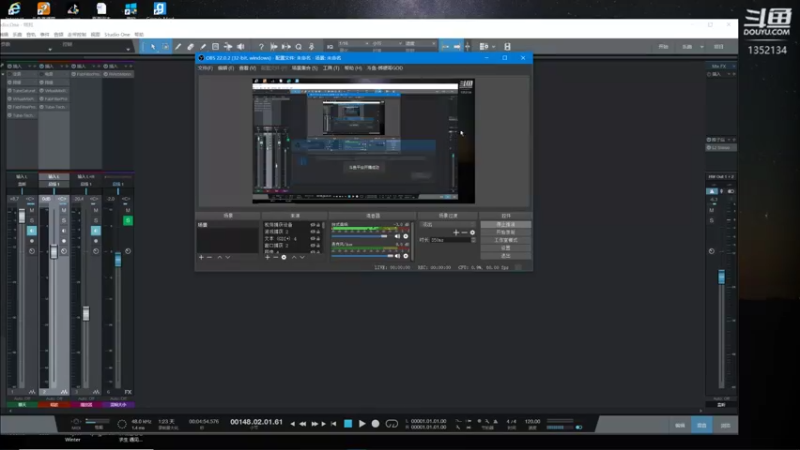Screen dimensions: 800x450
Task: Toggle visibility eye of first OBS source
Action: point(313,224)
